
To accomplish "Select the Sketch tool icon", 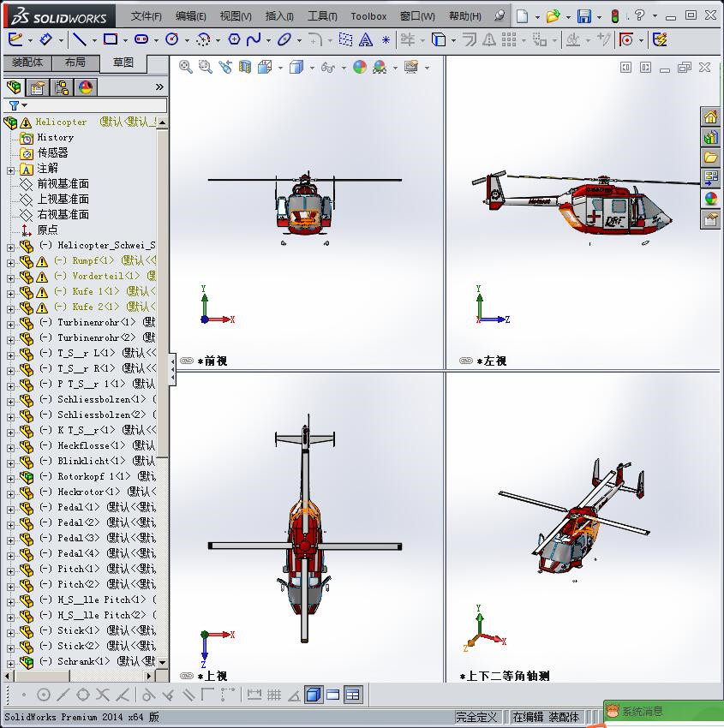I will pyautogui.click(x=15, y=39).
